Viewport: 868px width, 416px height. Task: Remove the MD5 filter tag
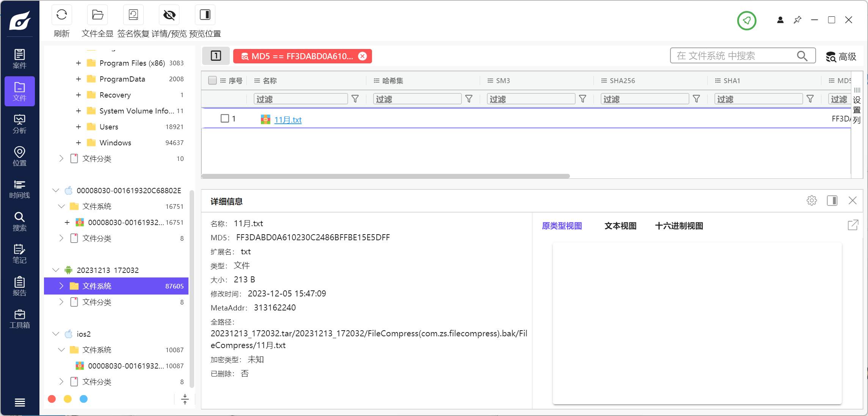(x=363, y=56)
